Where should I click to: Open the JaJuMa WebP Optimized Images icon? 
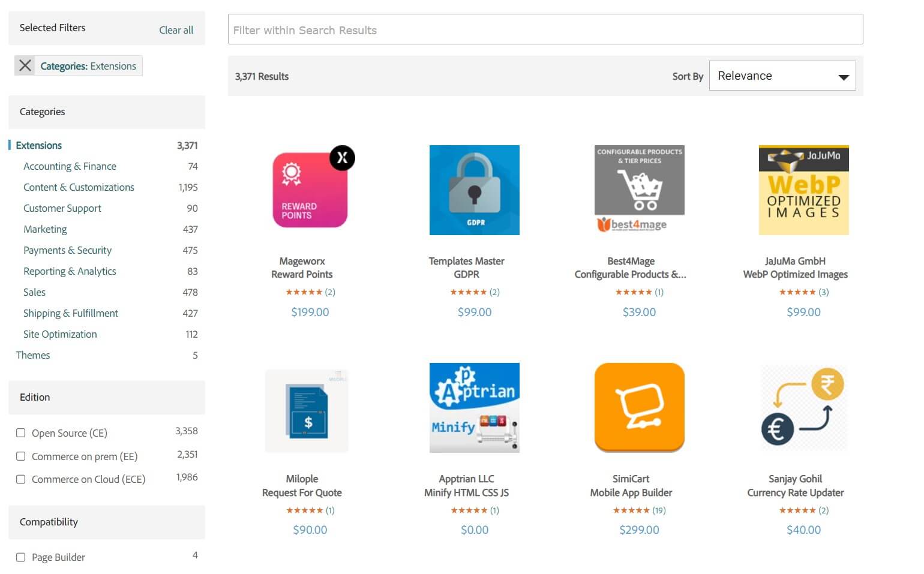[804, 190]
